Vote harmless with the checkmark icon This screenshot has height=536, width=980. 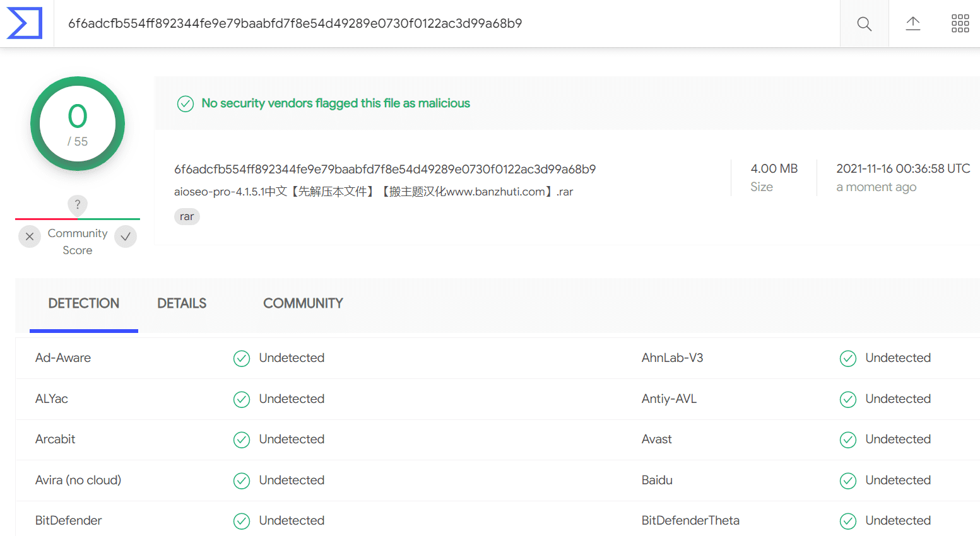click(x=126, y=236)
